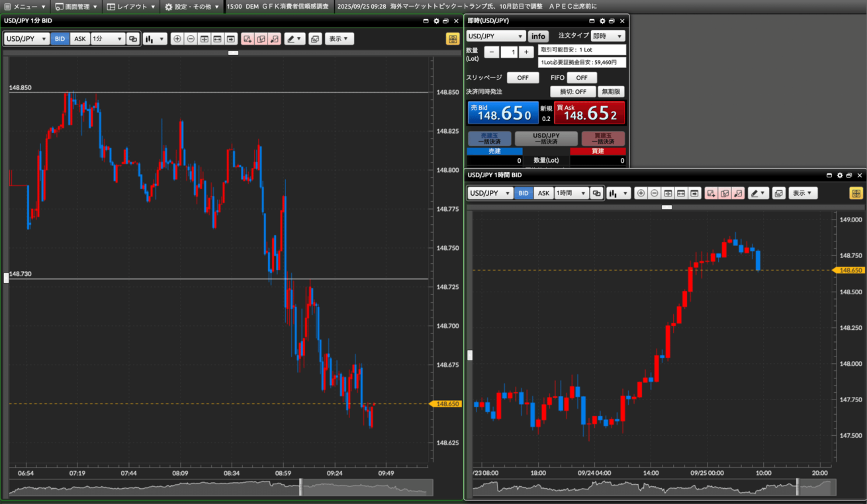Click the info button beside USD/JPY
Image resolution: width=867 pixels, height=504 pixels.
[539, 36]
